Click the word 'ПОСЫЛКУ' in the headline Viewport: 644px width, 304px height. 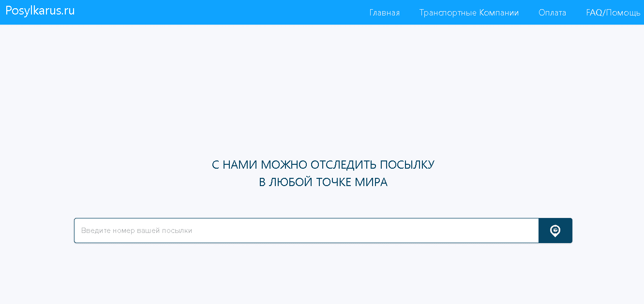click(407, 165)
